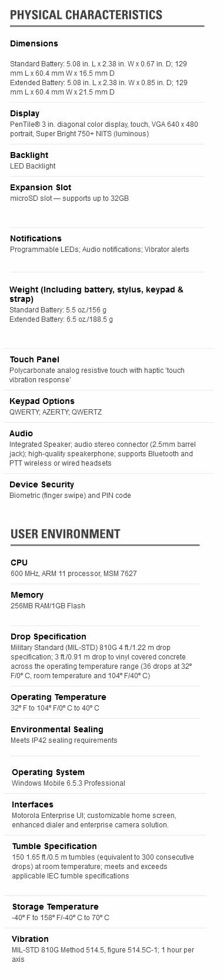Screen dimensions: 224x980
Task: Click the Physical Characteristics section heading
Action: pyautogui.click(x=86, y=15)
